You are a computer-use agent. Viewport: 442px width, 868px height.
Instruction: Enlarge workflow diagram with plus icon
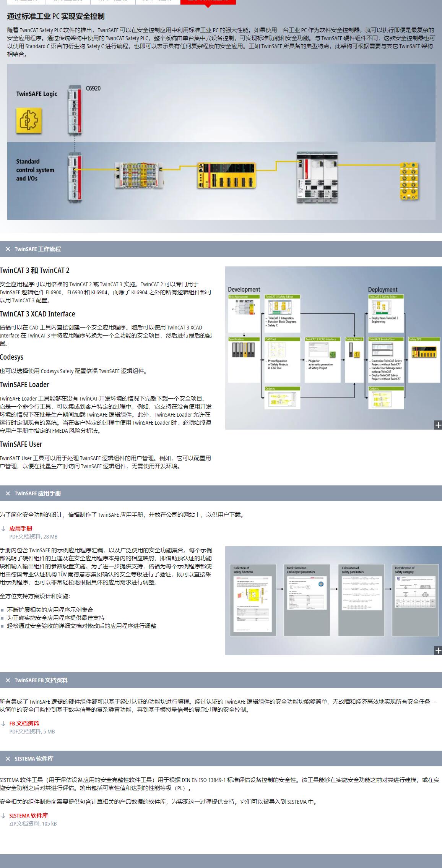[438, 425]
